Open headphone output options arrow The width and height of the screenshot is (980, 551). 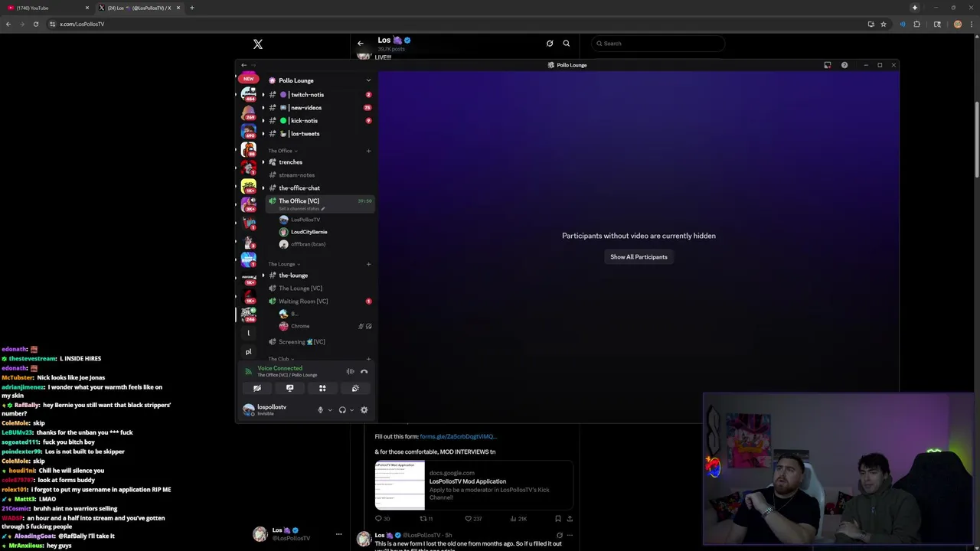pos(351,410)
